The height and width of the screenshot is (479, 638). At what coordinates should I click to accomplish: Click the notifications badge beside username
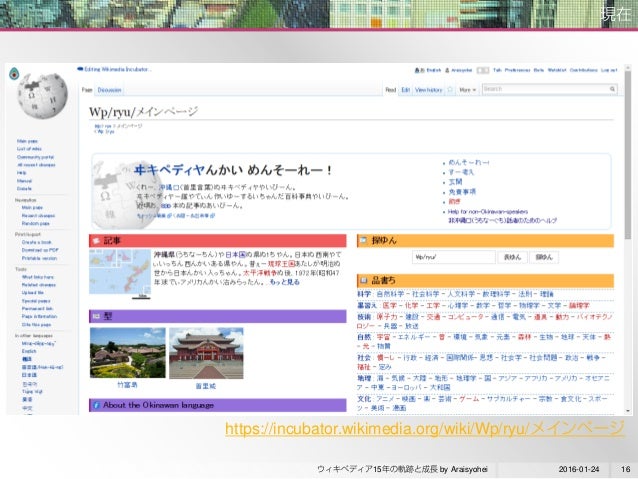click(483, 70)
